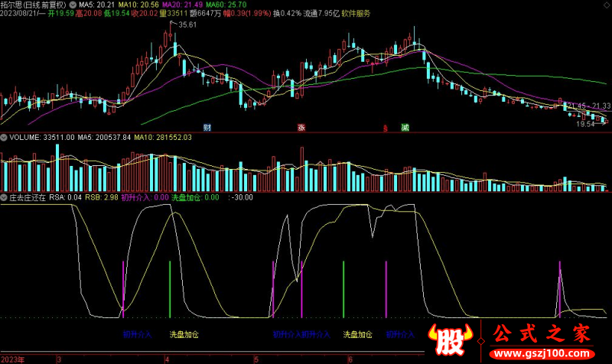The width and height of the screenshot is (612, 364).
Task: Open the VOLUME panel dropdown icon
Action: pyautogui.click(x=4, y=138)
